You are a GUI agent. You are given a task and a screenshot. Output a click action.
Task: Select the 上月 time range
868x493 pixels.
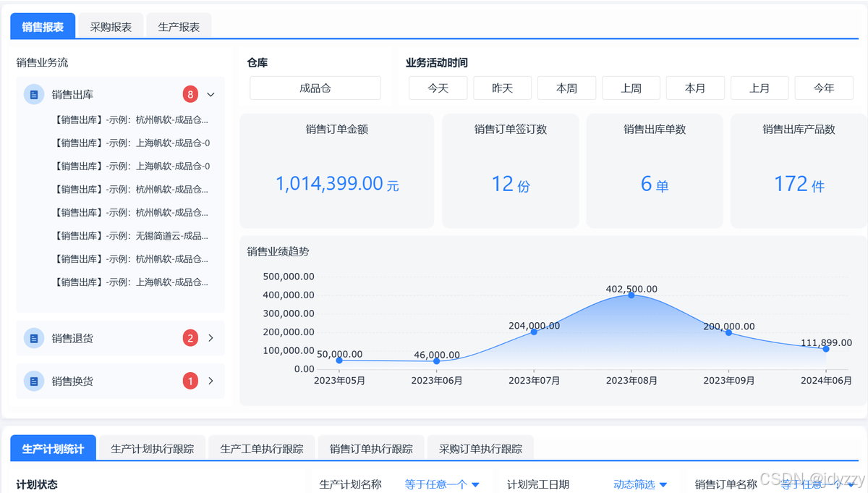[x=759, y=88]
